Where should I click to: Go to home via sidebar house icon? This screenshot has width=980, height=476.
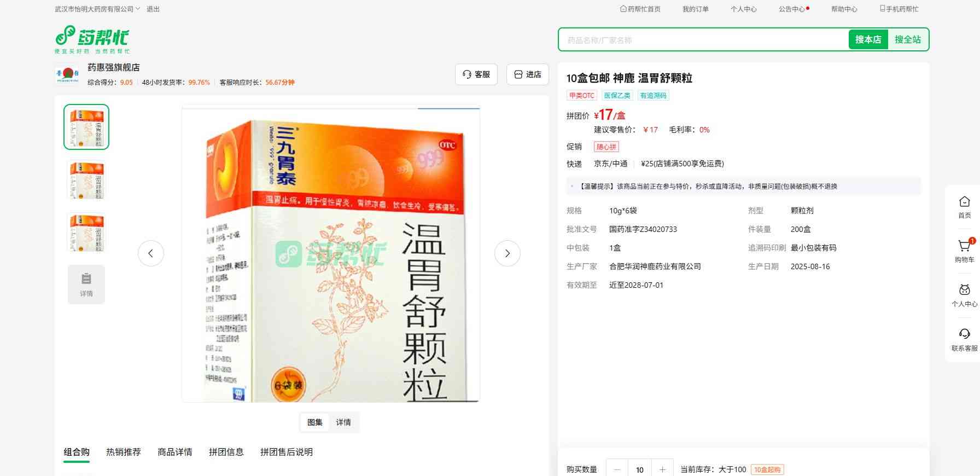(964, 207)
